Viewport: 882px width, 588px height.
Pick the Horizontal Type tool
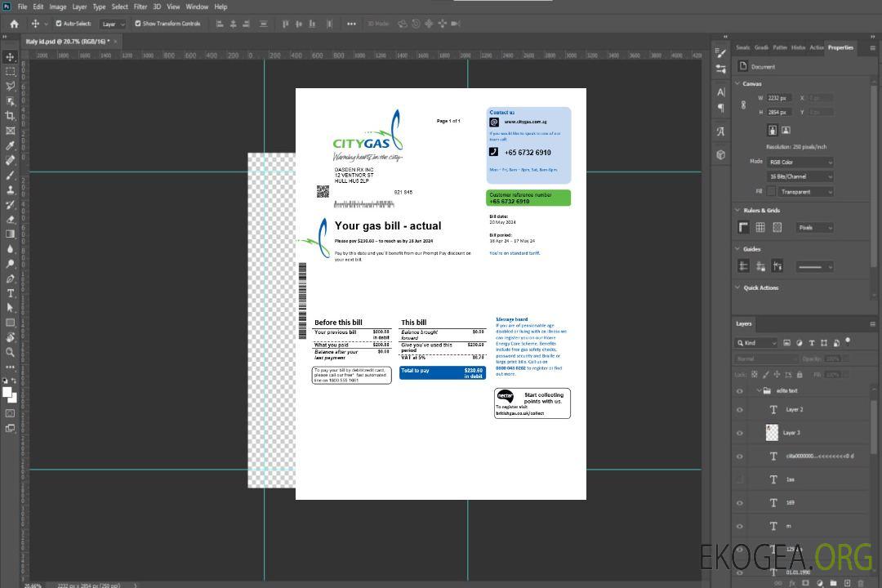(10, 293)
